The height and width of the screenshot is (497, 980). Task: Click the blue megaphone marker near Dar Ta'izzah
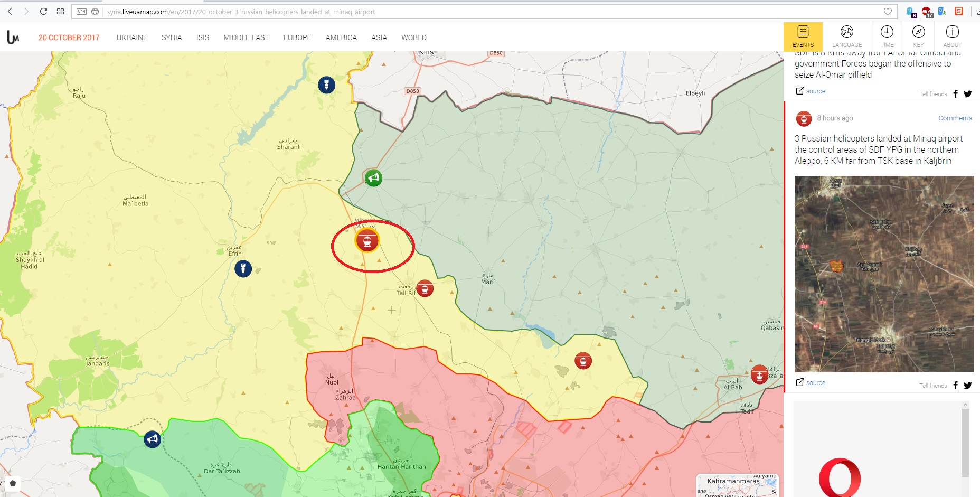(x=153, y=439)
